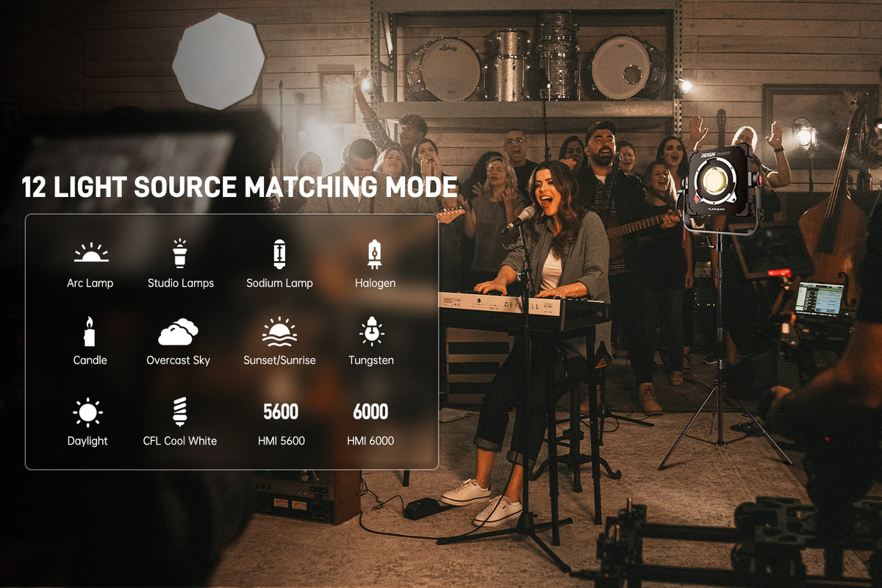Click the "Sodium Lamp" label
The width and height of the screenshot is (882, 588).
[279, 283]
